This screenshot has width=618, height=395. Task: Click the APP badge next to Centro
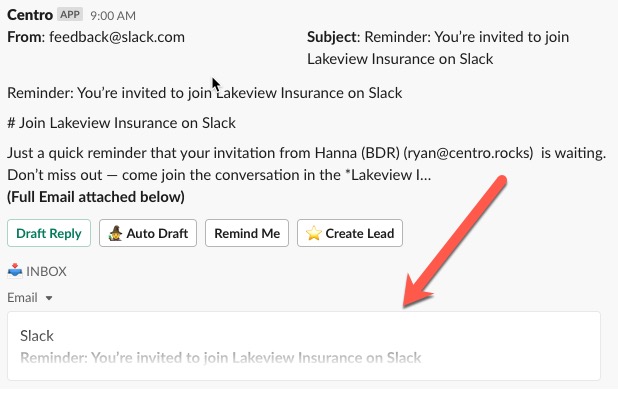pyautogui.click(x=70, y=15)
